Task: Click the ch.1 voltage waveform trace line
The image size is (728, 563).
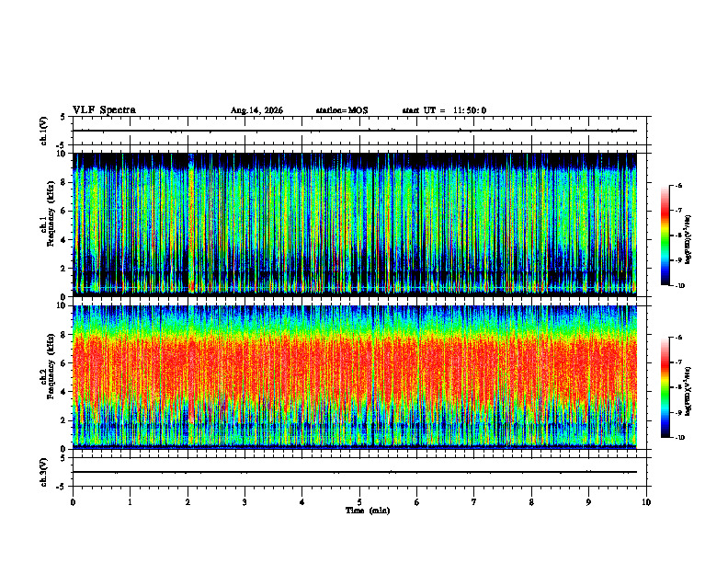Action: tap(355, 131)
